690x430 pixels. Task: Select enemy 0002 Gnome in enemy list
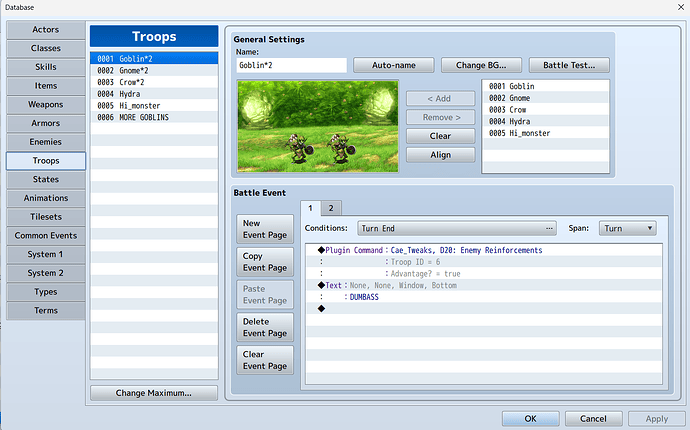click(546, 98)
